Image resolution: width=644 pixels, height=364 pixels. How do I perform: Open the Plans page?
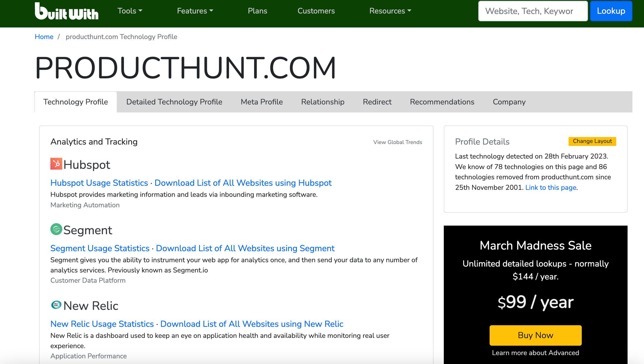257,11
